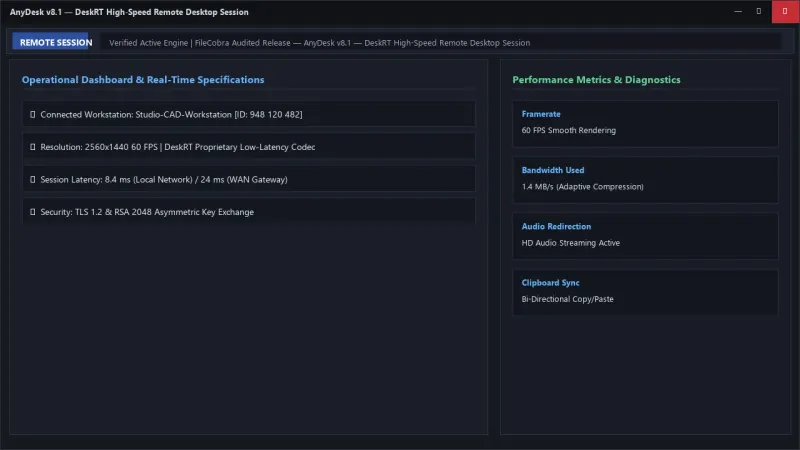
Task: Click the Performance Metrics & Diagnostics heading
Action: pos(596,80)
